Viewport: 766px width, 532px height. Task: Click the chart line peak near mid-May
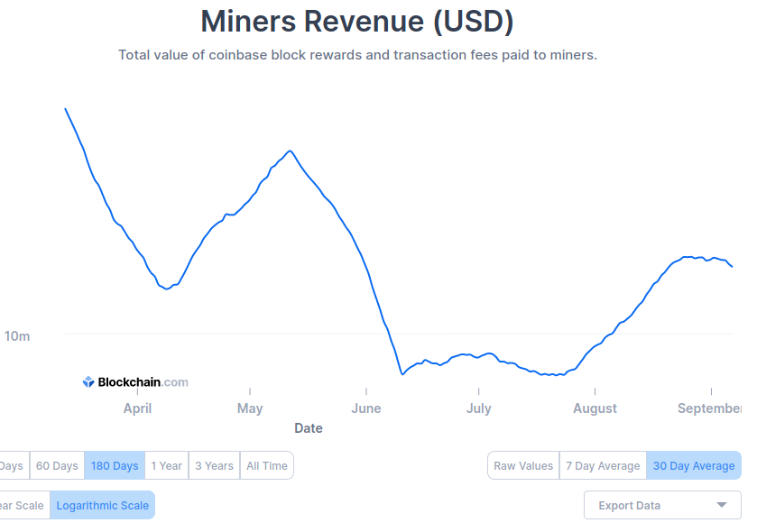coord(291,151)
